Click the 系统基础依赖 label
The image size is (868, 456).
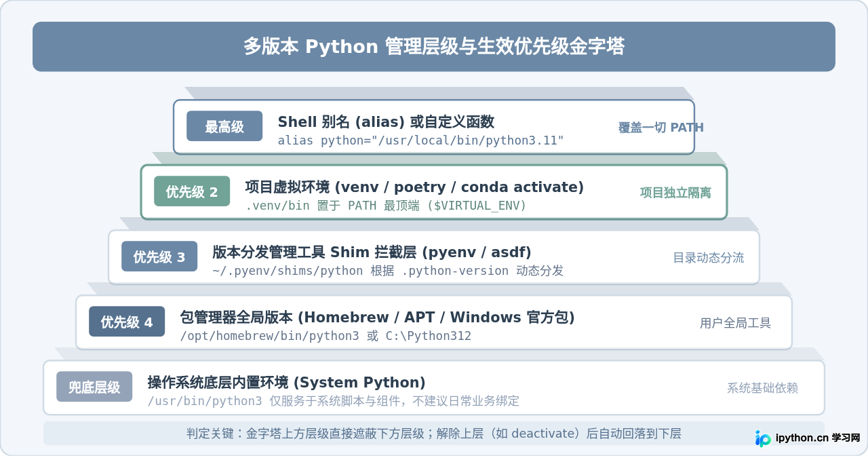coord(762,387)
